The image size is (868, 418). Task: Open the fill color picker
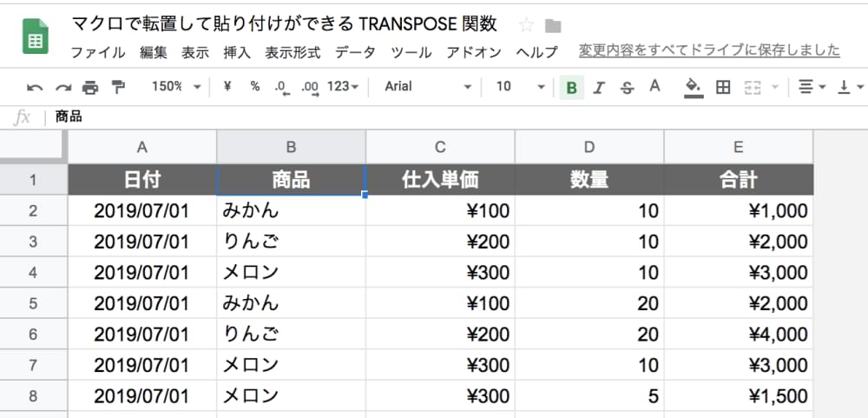tap(694, 88)
